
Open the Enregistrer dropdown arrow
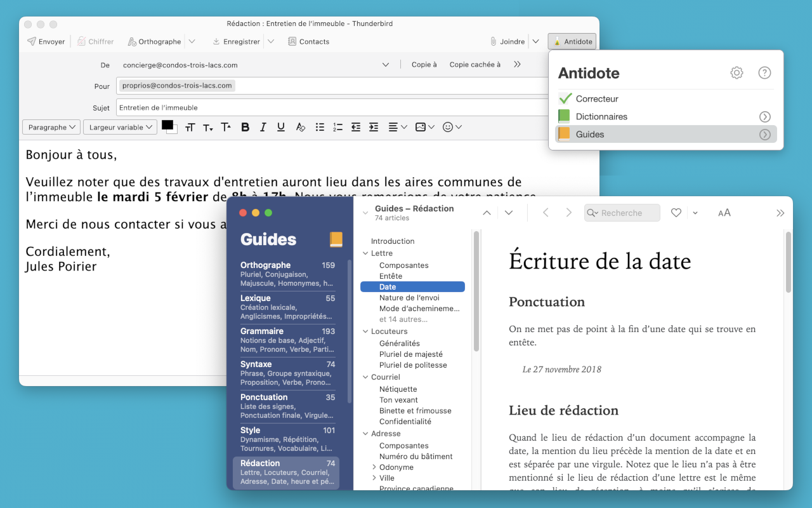(x=271, y=42)
